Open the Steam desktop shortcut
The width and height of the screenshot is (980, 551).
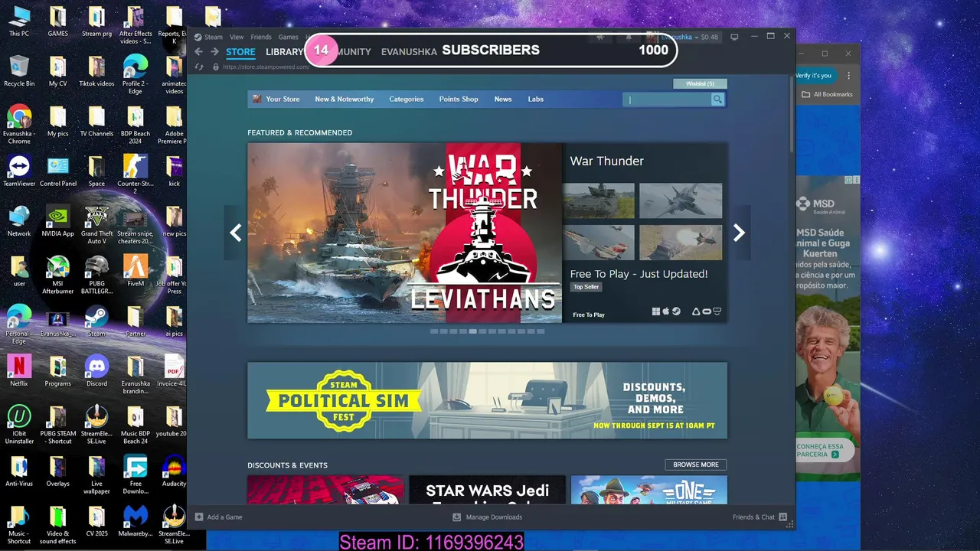pyautogui.click(x=96, y=320)
